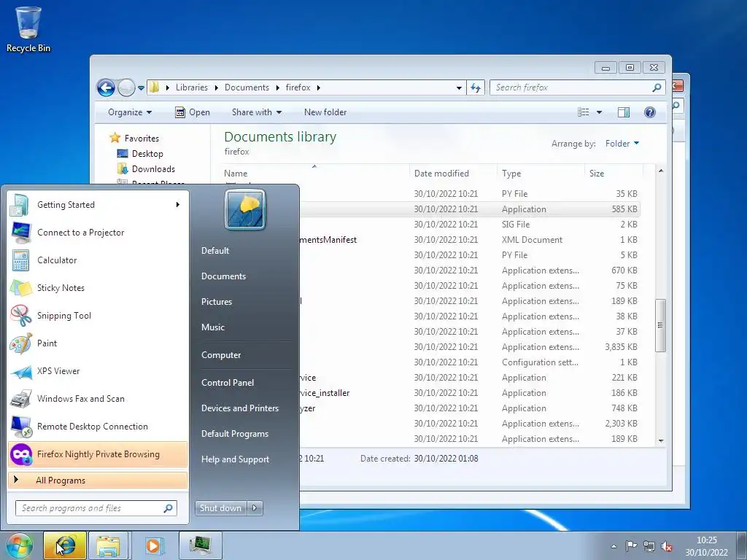The image size is (747, 560).
Task: Open Internet Explorer from the taskbar
Action: 65,545
